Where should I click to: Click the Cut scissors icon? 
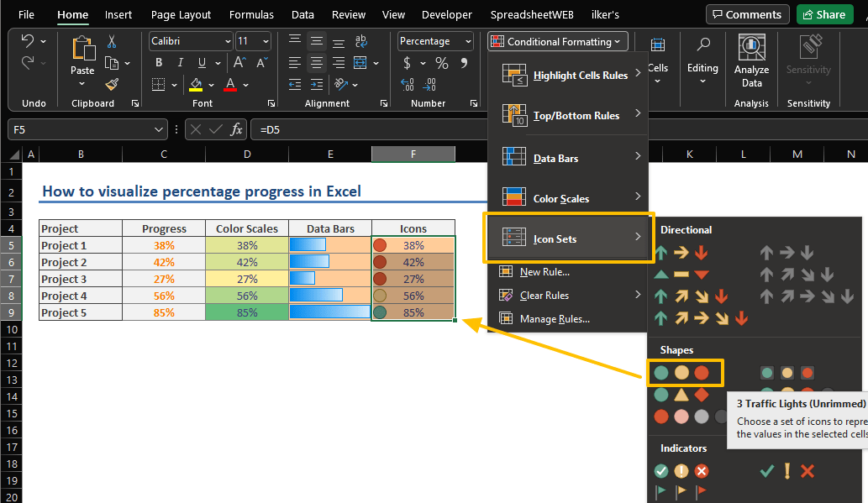pos(112,41)
